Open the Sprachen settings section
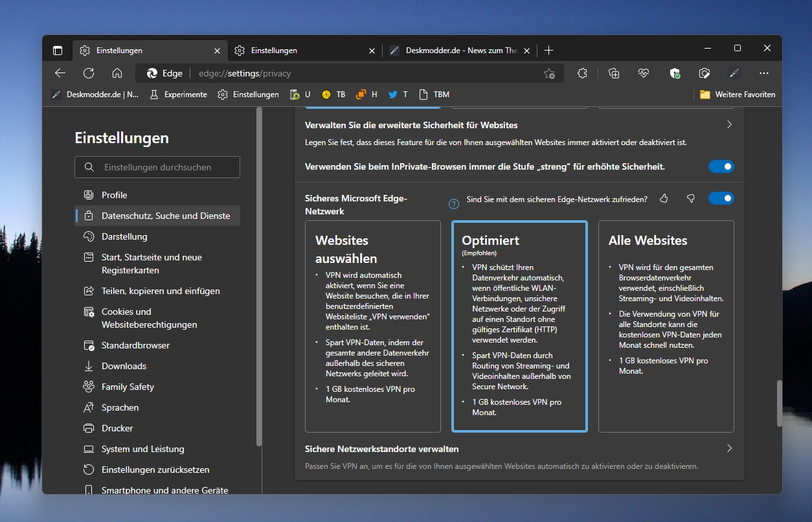The image size is (812, 522). pos(157,407)
